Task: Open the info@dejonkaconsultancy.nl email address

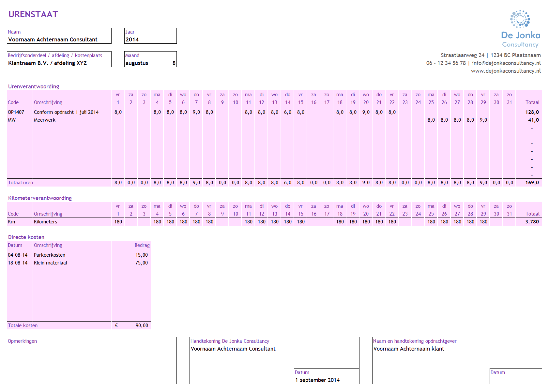Action: (506, 63)
